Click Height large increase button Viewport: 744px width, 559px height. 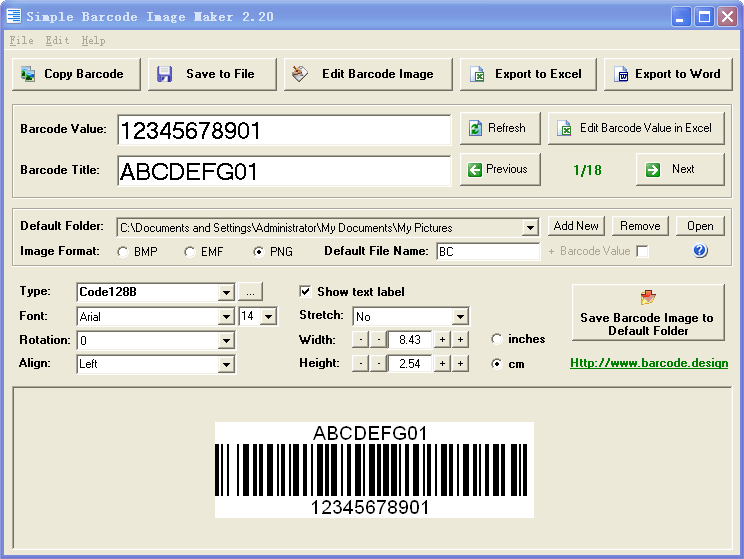click(460, 363)
